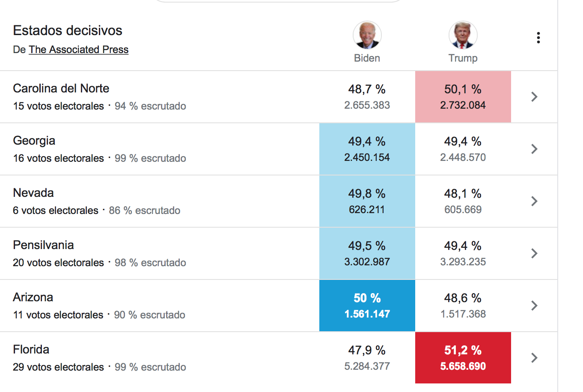
Task: Open Pensilvania details via chevron
Action: [534, 253]
